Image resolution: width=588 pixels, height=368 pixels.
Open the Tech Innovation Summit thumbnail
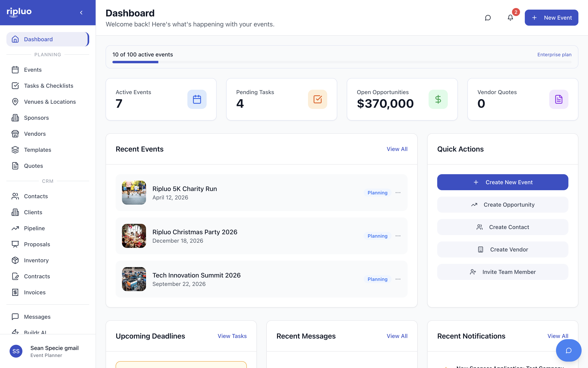pos(134,279)
